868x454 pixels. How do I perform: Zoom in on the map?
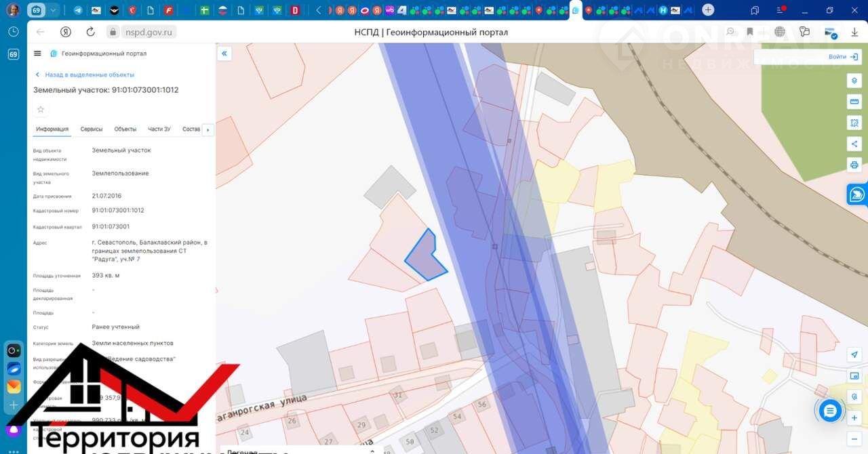pos(854,418)
